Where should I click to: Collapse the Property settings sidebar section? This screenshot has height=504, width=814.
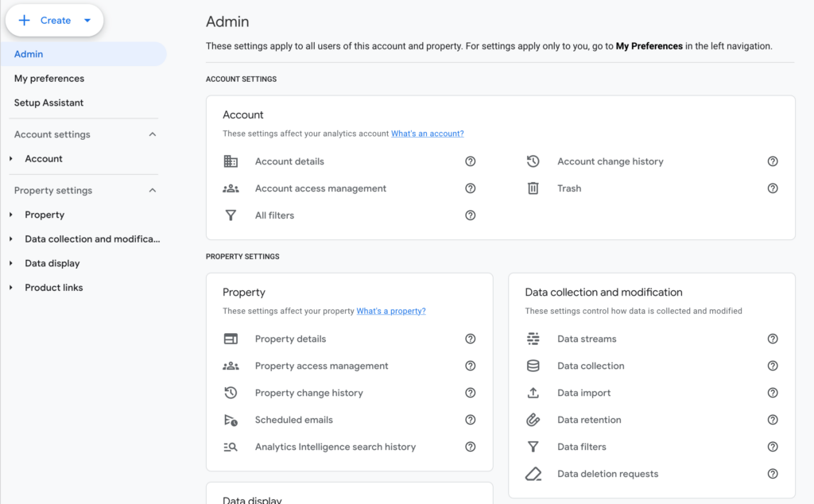pyautogui.click(x=152, y=191)
